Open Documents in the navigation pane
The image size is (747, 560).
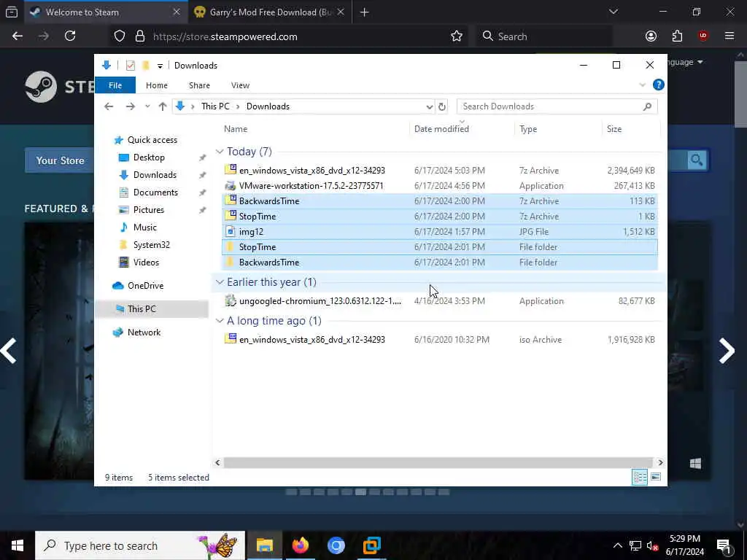click(155, 192)
